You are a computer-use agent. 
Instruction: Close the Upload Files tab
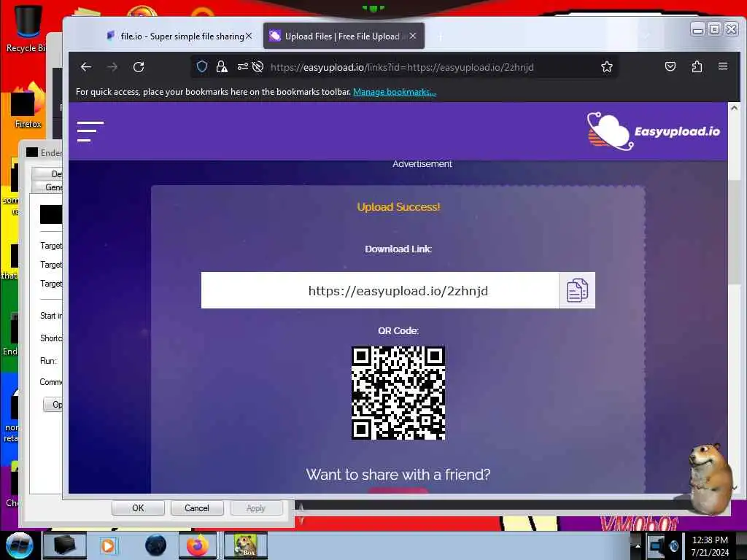[x=413, y=36]
